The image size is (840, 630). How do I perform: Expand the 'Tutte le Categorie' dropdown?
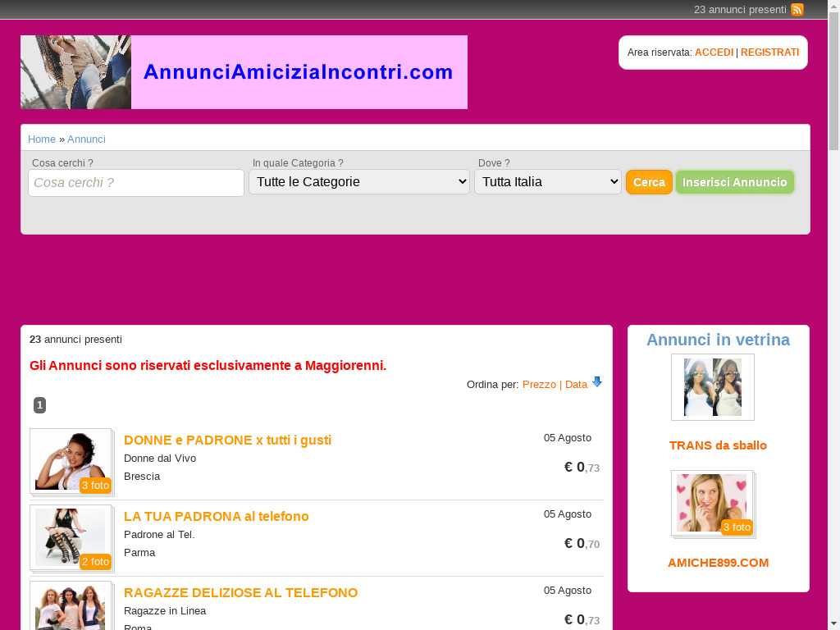coord(359,182)
